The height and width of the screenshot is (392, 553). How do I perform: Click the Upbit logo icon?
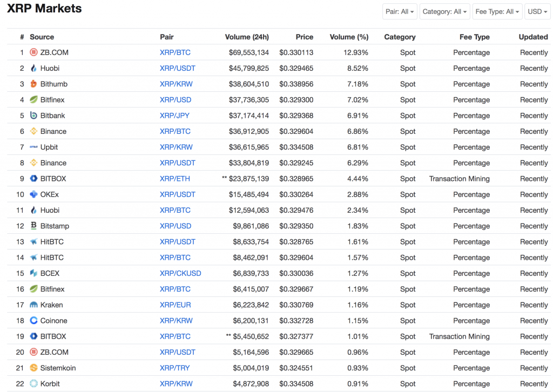[33, 147]
